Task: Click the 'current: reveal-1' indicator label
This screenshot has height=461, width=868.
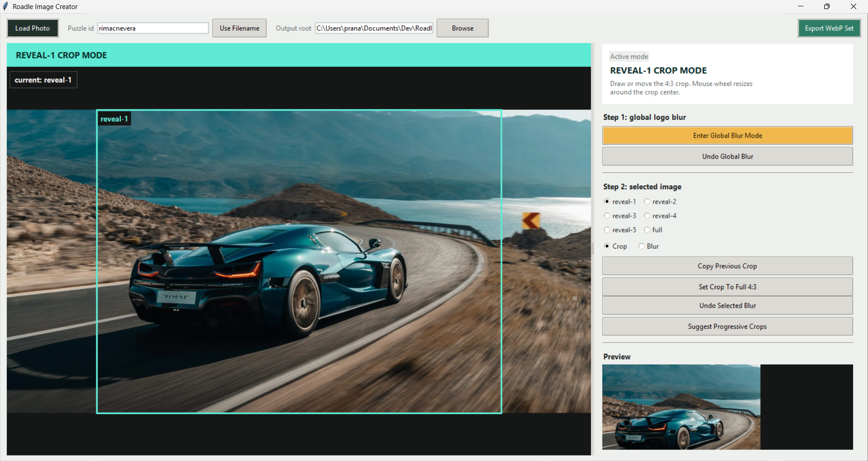Action: 43,80
